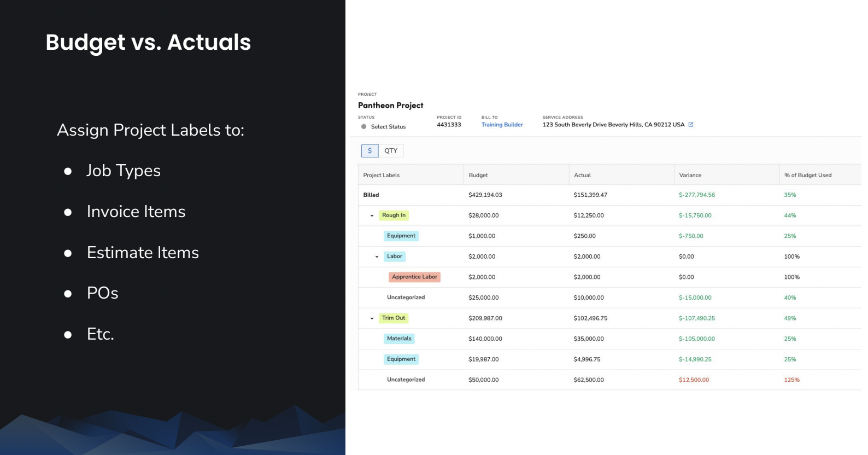Click the Apprentice Labor label tag
868x455 pixels.
point(414,277)
